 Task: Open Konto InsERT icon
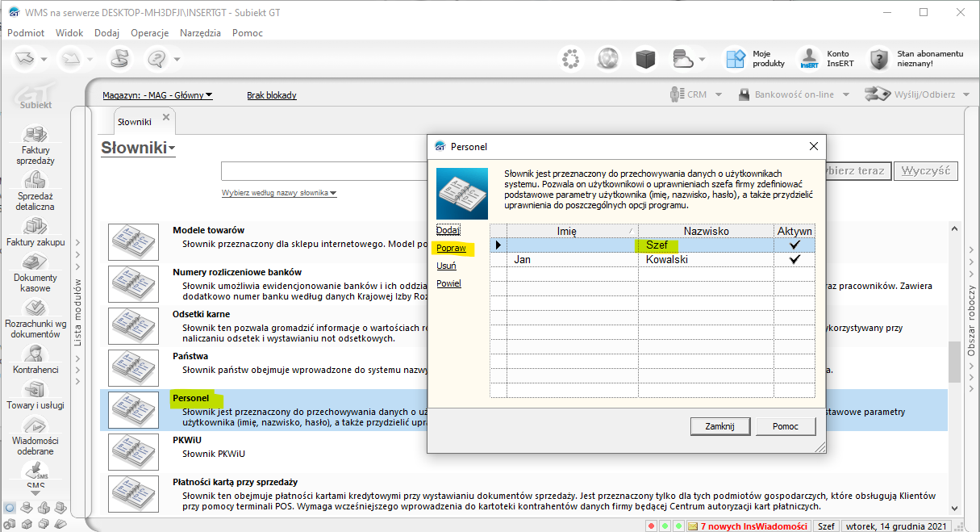809,59
